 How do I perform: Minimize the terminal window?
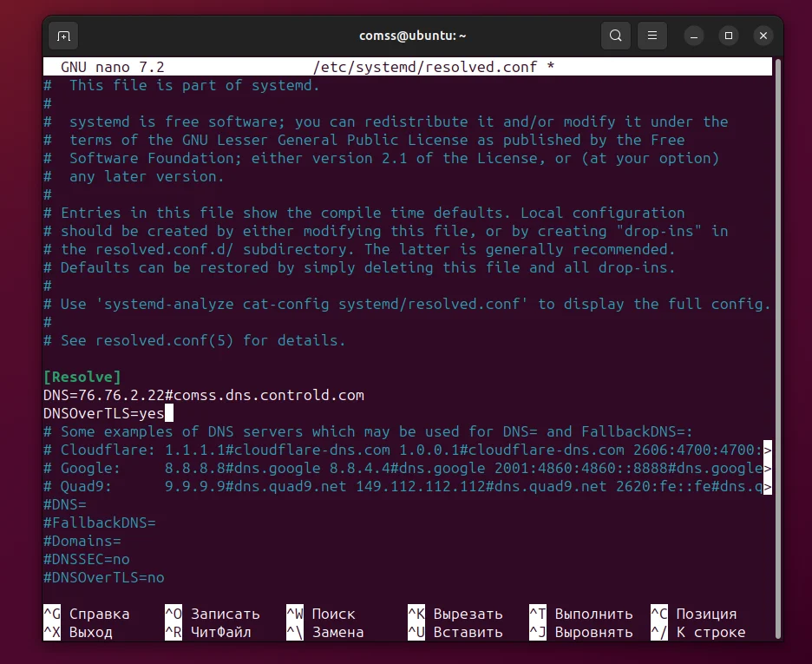click(694, 36)
